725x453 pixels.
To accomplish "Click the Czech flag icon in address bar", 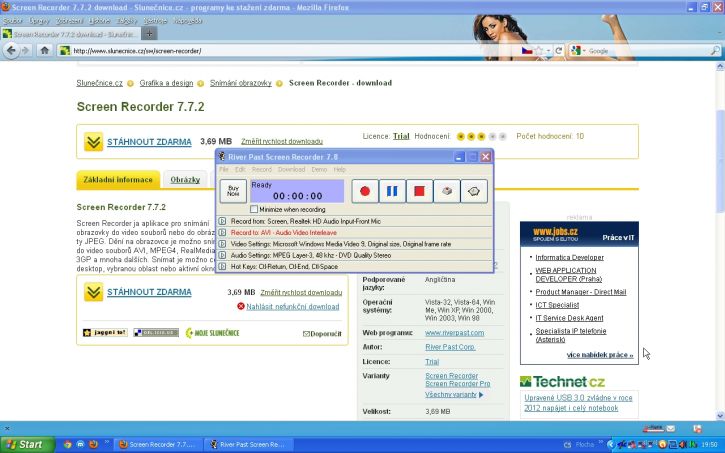I will 527,51.
